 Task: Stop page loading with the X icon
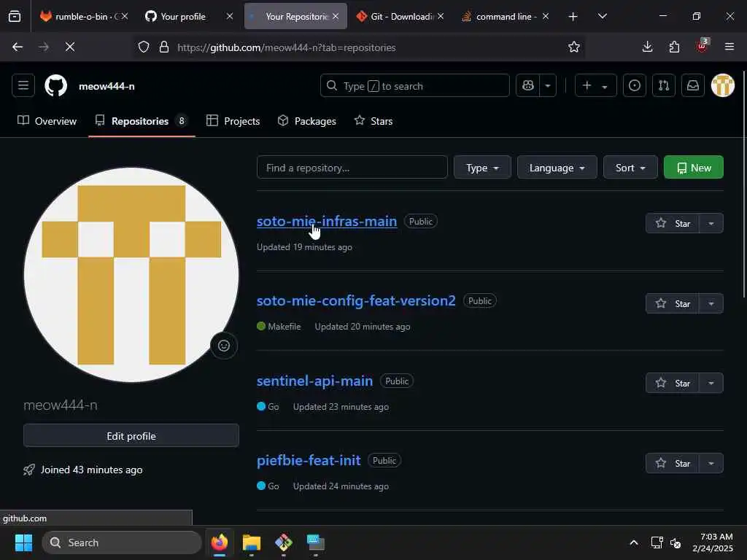tap(70, 47)
